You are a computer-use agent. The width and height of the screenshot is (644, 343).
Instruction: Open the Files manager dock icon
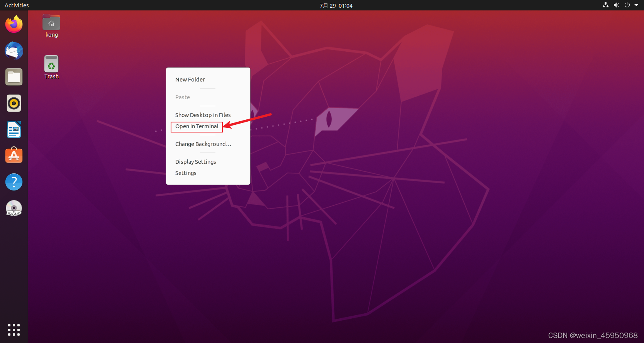(x=14, y=77)
